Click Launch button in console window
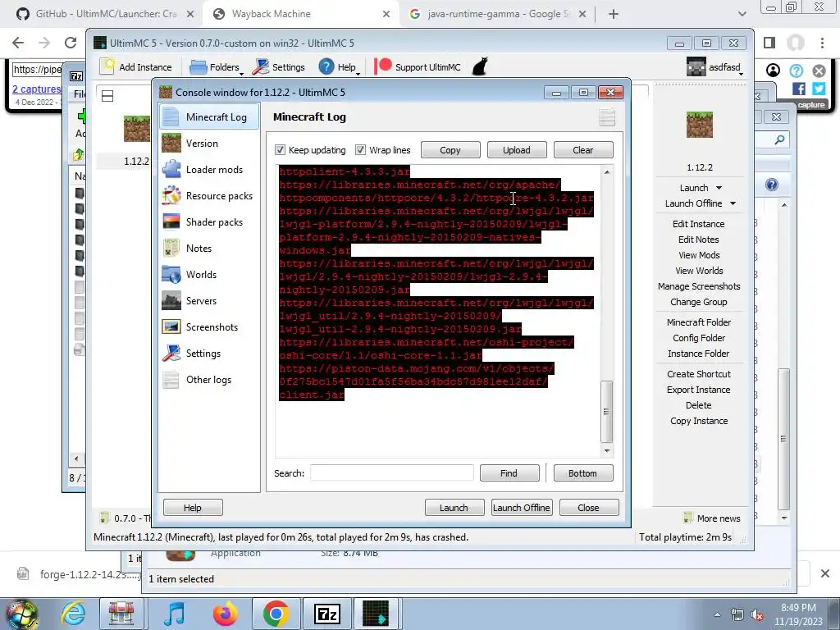Screen dimensions: 840x630 (x=454, y=507)
